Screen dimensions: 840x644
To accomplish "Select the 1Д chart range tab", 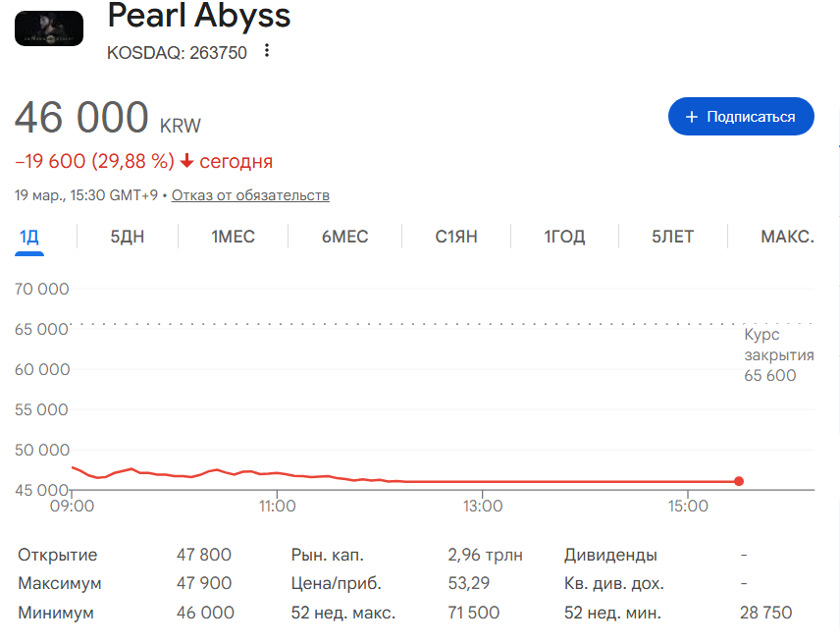I will click(29, 237).
